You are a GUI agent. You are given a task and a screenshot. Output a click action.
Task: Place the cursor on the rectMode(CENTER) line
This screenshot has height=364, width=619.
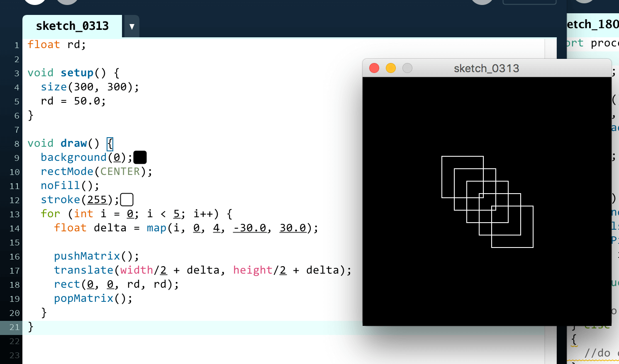tap(97, 172)
